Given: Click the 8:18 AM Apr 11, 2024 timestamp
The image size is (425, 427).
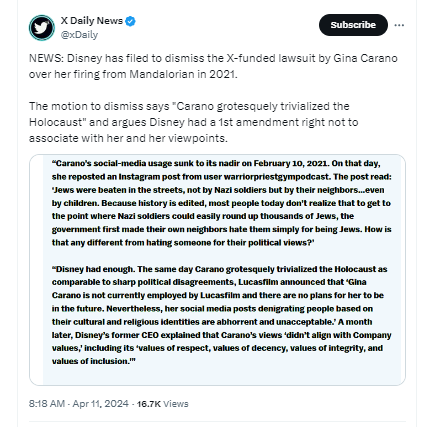Looking at the screenshot, I should coord(79,404).
